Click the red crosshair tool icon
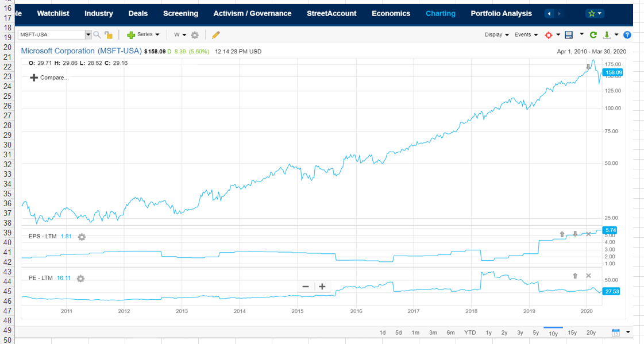 click(548, 35)
